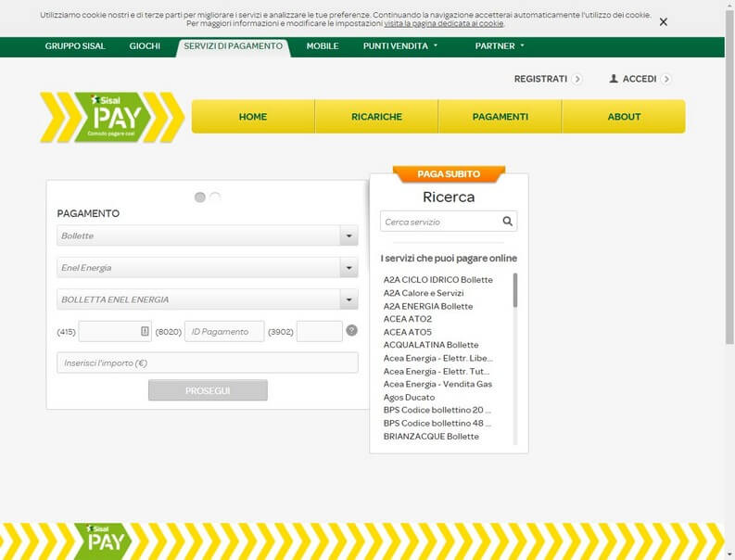Open the Enel Energia provider dropdown
This screenshot has width=735, height=560.
coord(208,267)
